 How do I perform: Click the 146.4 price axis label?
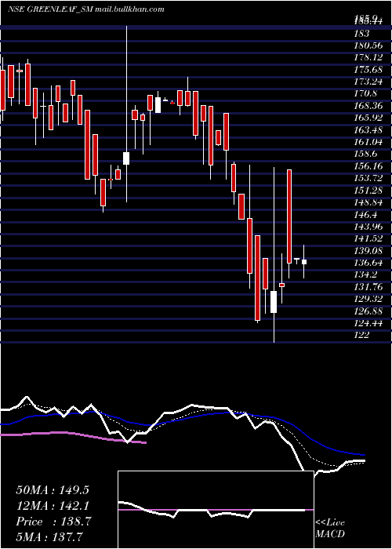point(365,214)
